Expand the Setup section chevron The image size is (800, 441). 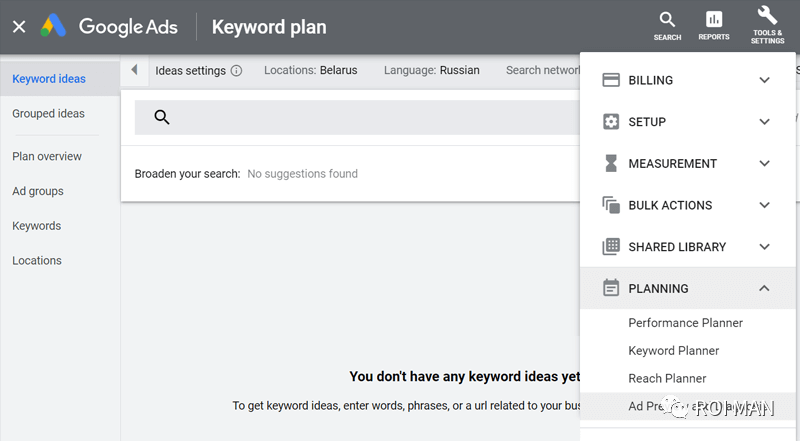click(x=764, y=121)
